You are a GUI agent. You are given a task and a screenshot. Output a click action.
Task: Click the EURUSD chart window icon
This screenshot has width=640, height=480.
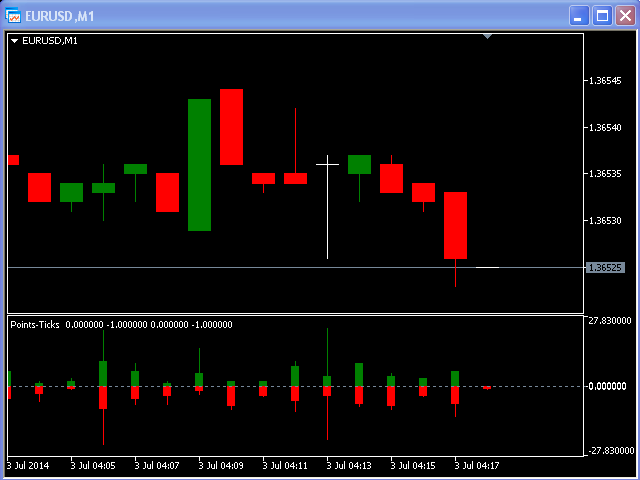[13, 16]
